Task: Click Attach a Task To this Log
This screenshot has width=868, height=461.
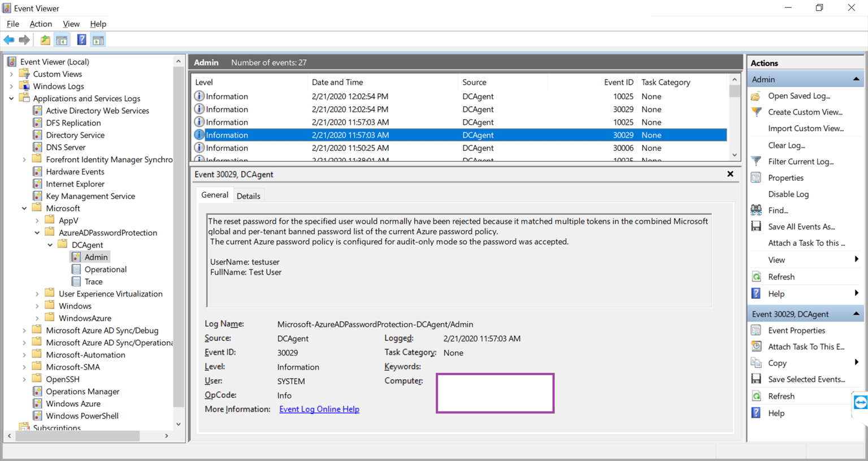Action: point(806,243)
